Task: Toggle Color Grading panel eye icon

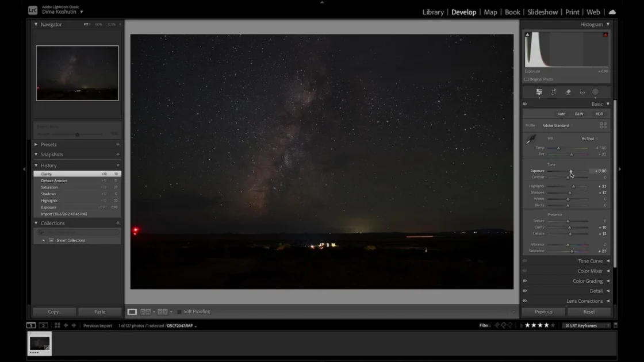Action: point(524,281)
